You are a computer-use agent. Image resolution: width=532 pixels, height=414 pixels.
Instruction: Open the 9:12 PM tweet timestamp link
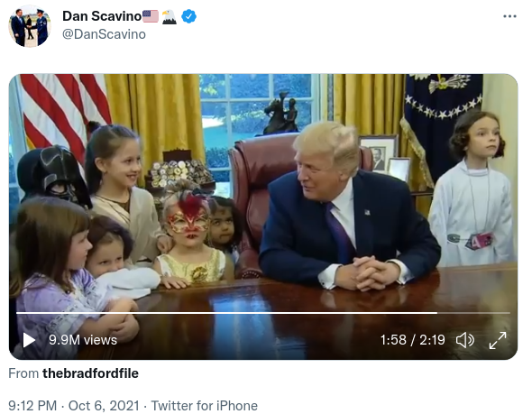pos(32,406)
